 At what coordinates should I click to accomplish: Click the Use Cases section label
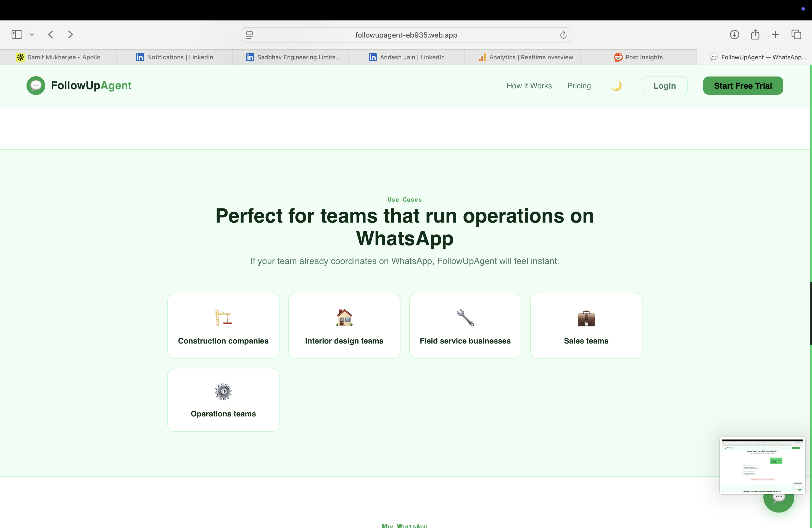(x=405, y=200)
